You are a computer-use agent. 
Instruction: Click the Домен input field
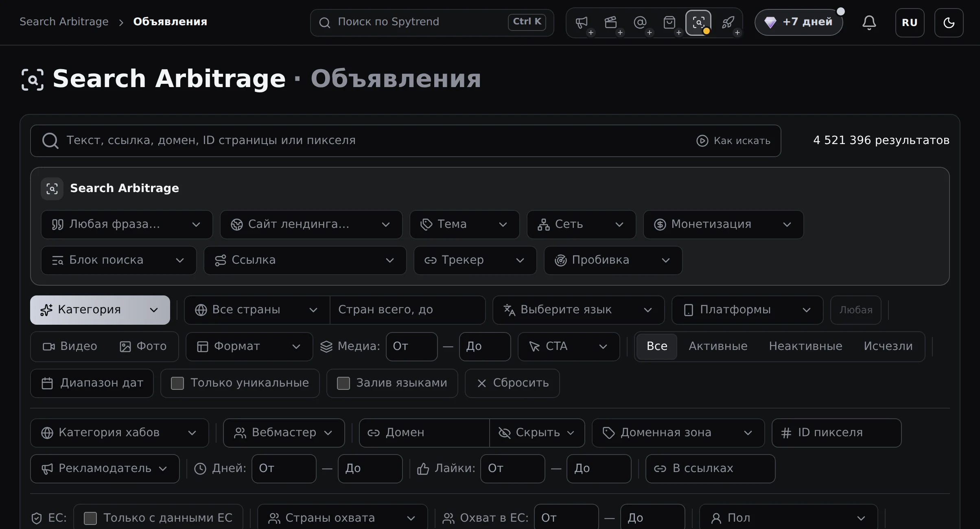click(x=424, y=433)
